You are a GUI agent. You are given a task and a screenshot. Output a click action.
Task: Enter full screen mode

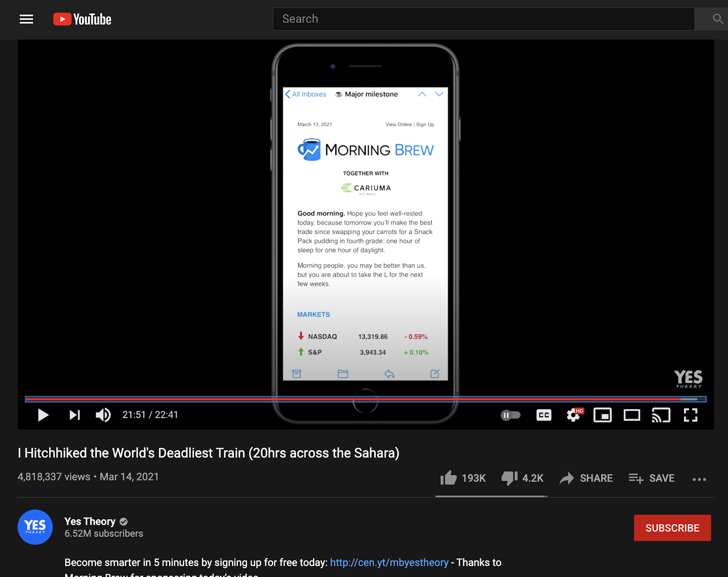point(691,415)
